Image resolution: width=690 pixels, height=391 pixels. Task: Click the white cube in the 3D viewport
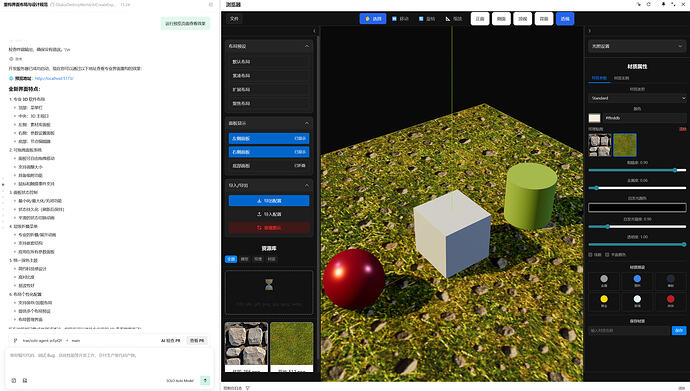tap(451, 234)
